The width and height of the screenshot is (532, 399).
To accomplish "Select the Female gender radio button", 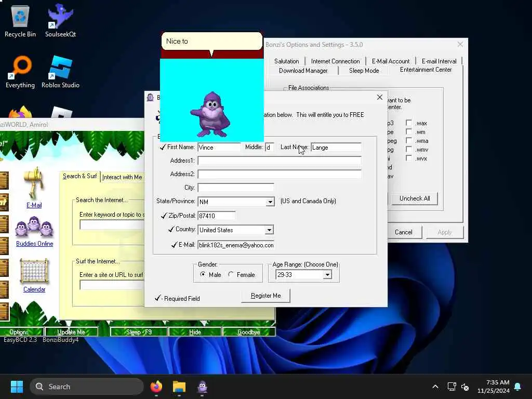I will (x=231, y=274).
